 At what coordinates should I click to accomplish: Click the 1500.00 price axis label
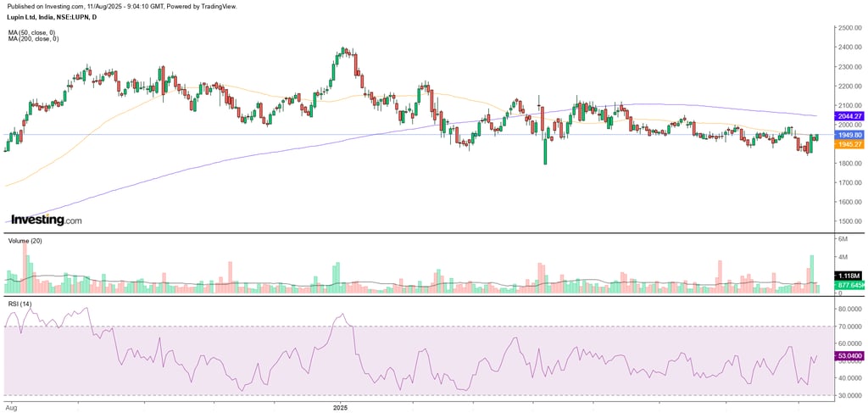click(850, 221)
